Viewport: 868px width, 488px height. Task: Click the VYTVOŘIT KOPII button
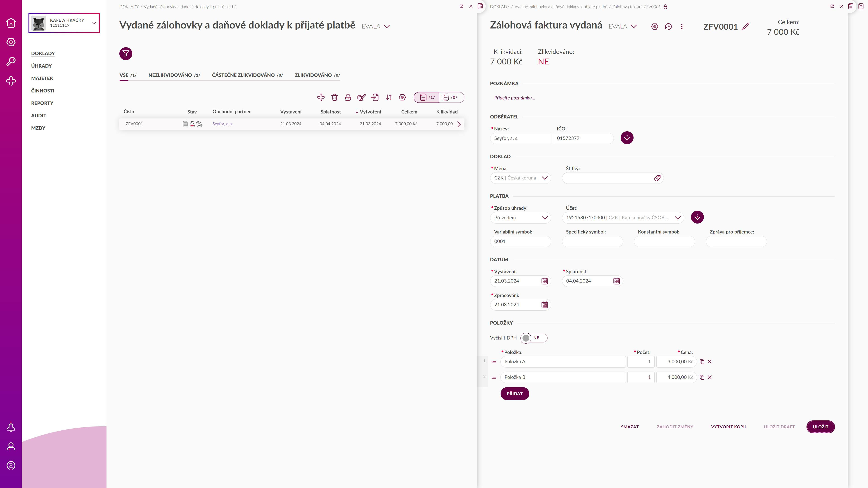click(x=728, y=427)
